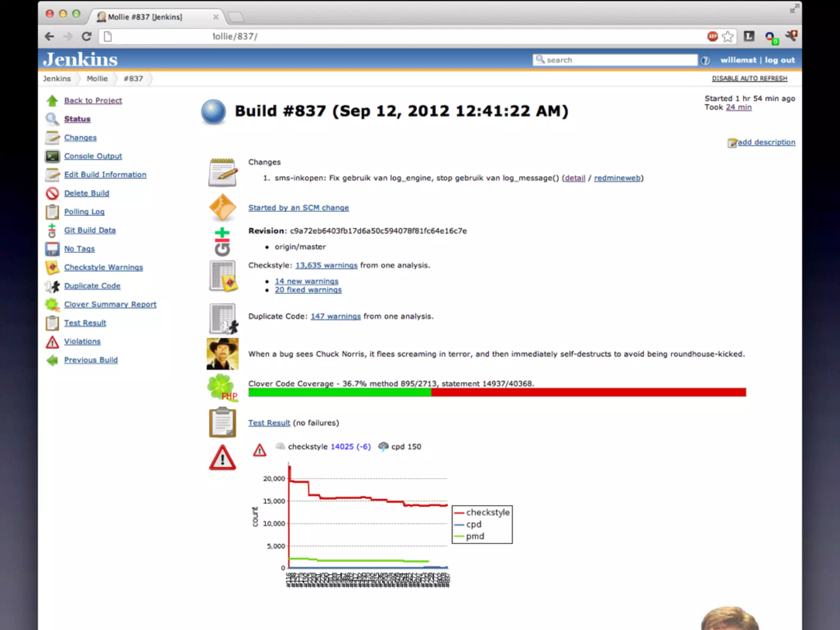Click the green Back to Project arrow
This screenshot has height=630, width=840.
click(52, 100)
